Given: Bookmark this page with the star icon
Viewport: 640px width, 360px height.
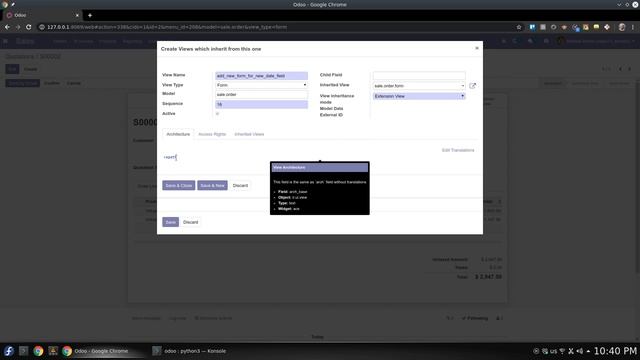Looking at the screenshot, I should click(519, 27).
